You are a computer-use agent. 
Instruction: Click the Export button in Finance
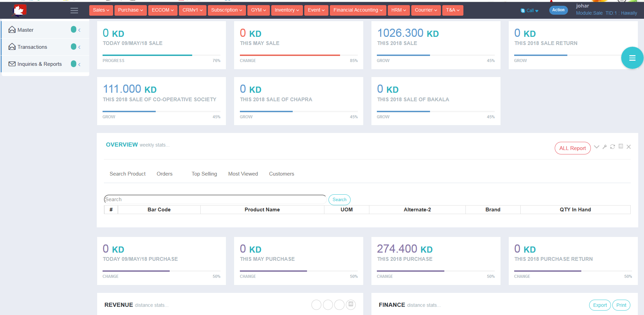[600, 305]
